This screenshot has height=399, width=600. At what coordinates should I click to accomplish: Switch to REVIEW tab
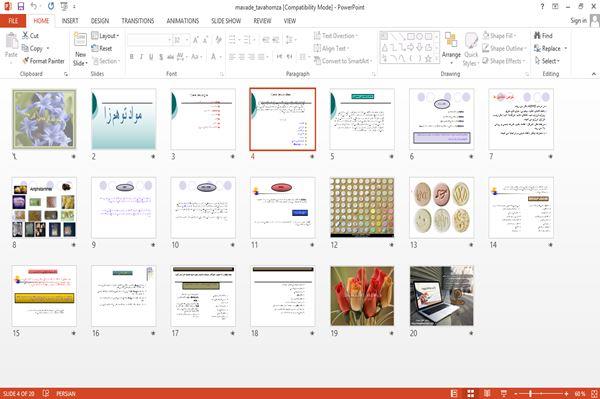262,21
